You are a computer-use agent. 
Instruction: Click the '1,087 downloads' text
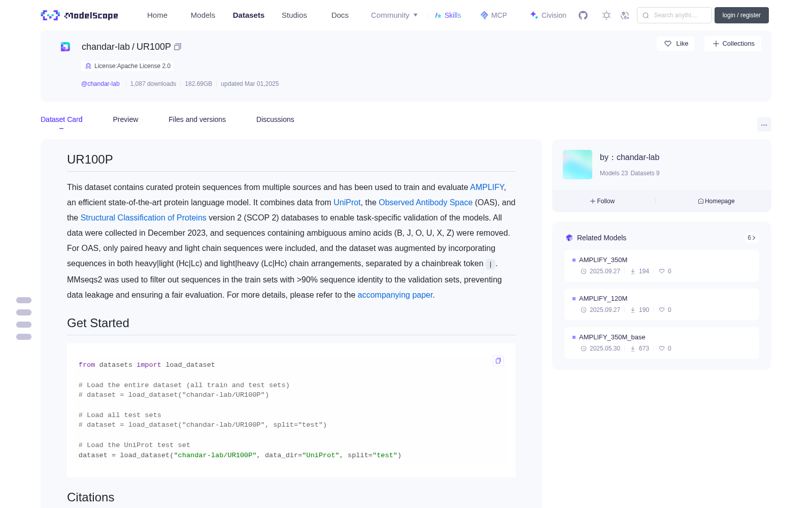tap(153, 84)
